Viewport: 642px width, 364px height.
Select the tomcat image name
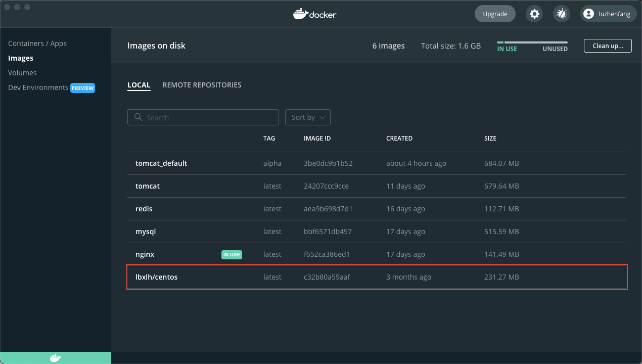pyautogui.click(x=148, y=186)
